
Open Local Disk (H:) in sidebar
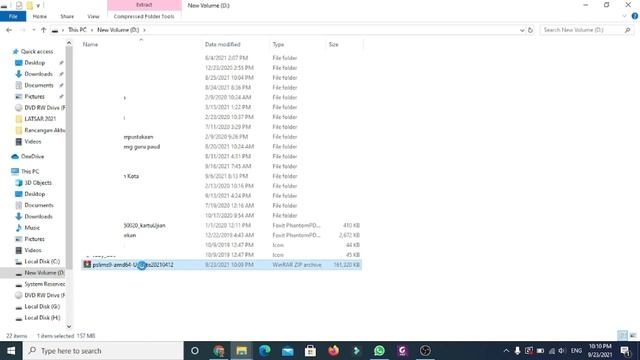pos(42,318)
